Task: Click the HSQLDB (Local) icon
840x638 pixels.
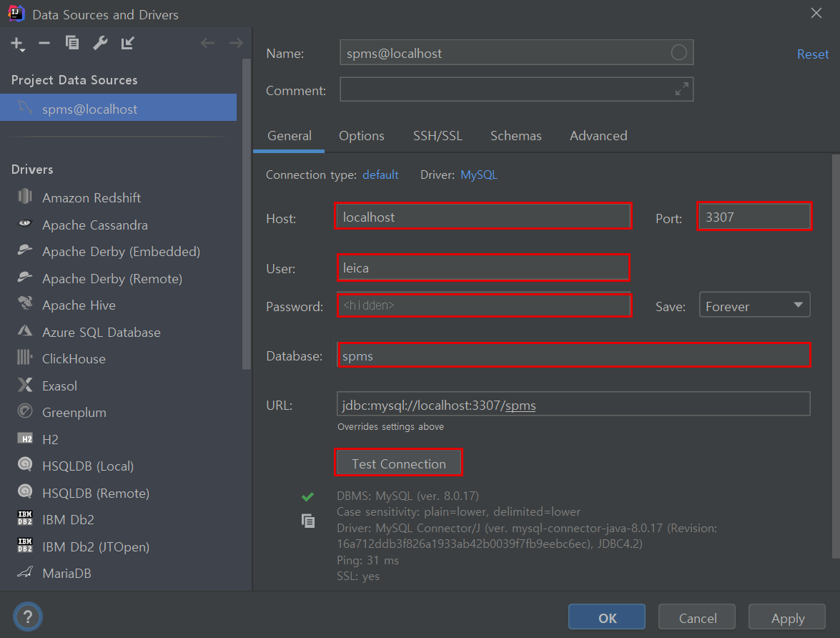Action: click(24, 464)
